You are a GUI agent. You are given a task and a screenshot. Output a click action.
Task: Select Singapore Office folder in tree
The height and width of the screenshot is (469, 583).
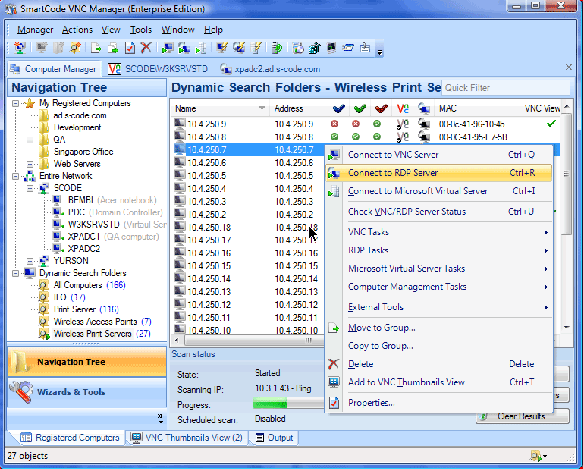pos(83,152)
